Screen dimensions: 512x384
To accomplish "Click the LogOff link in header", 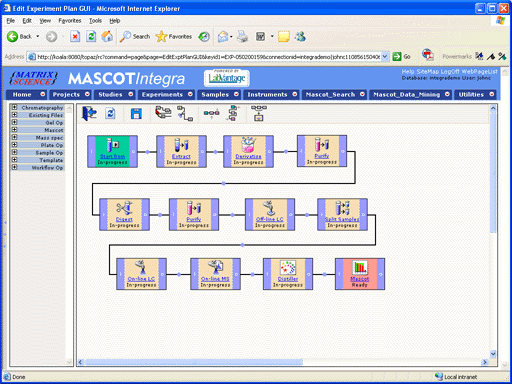I will coord(450,72).
